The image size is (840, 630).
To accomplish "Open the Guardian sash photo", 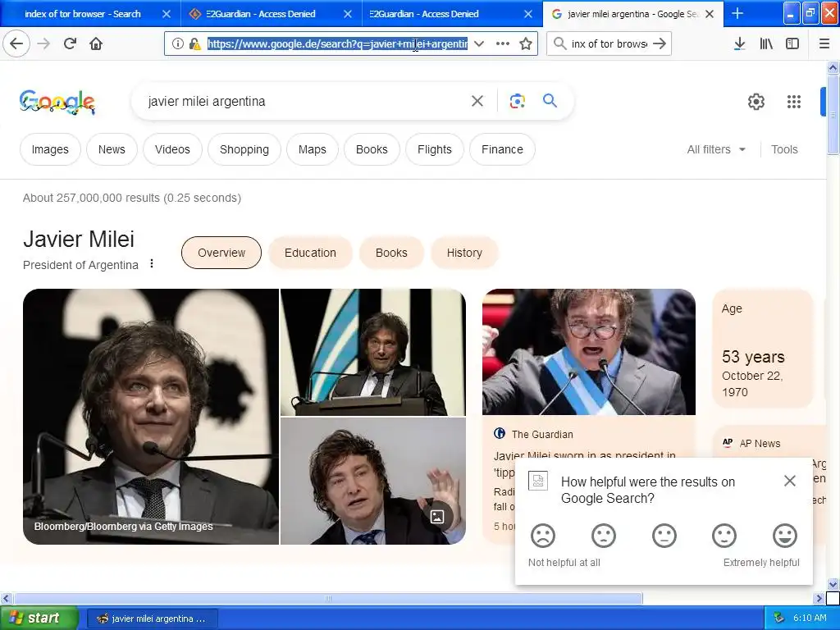I will point(589,352).
